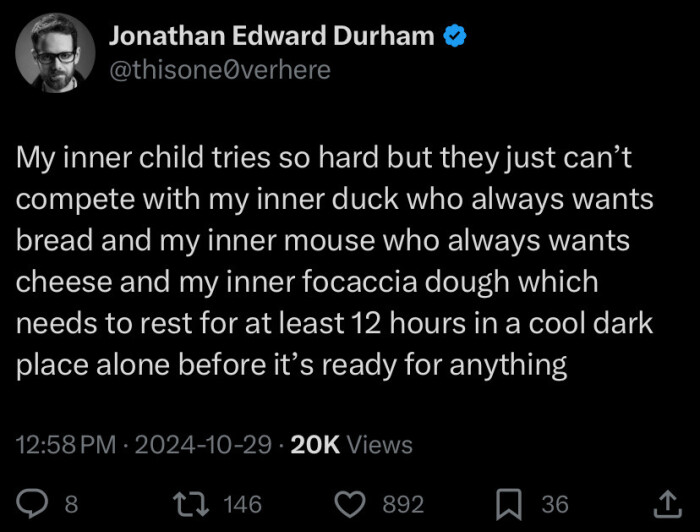Click the 892 likes count

(403, 504)
